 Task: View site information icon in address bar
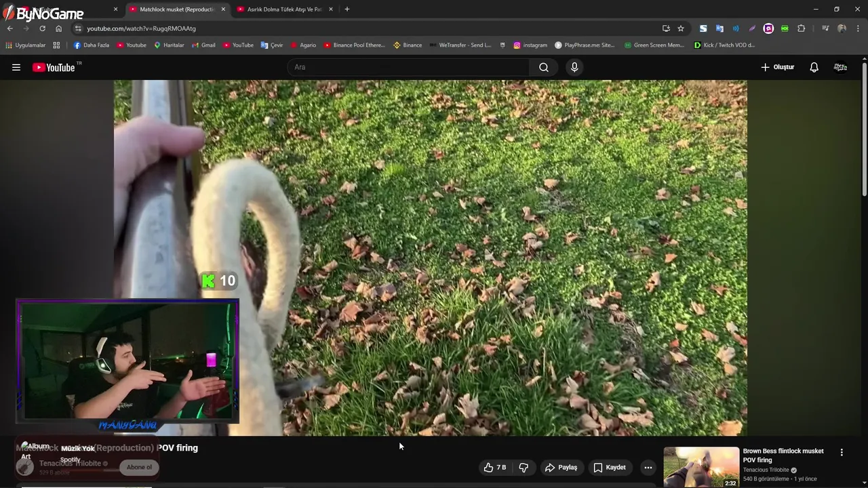(78, 28)
